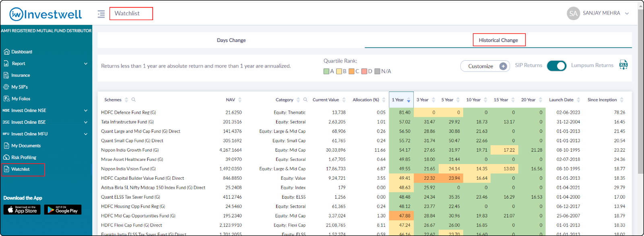Select Tata Infrastructure Fund (G) scheme
644x236 pixels.
click(127, 122)
